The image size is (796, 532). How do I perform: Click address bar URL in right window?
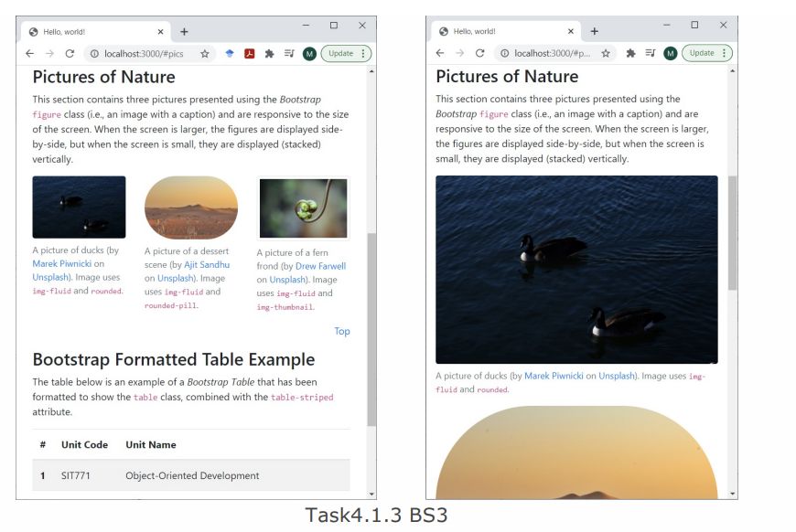pos(553,53)
